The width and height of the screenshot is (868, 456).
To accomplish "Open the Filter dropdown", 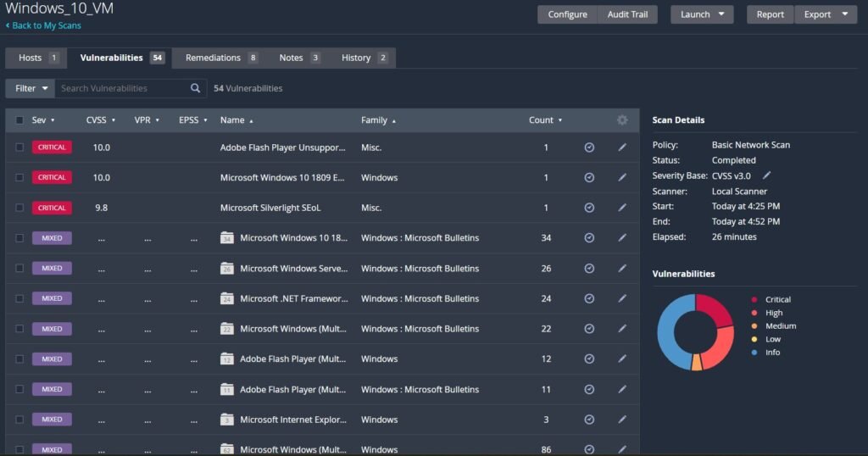I will (x=30, y=88).
